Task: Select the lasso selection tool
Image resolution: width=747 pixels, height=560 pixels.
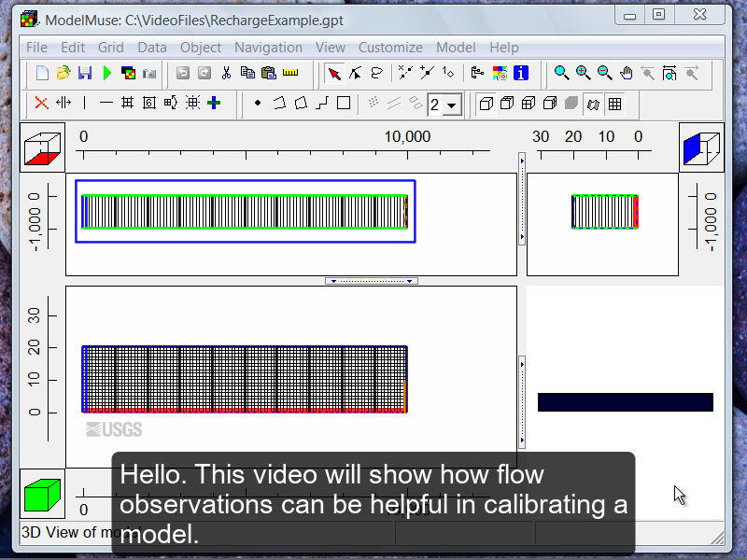Action: click(x=376, y=73)
